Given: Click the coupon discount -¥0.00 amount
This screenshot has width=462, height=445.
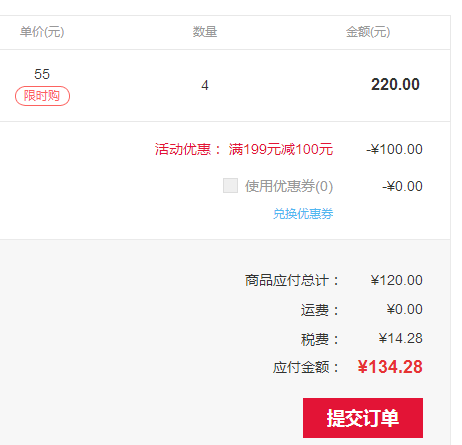Looking at the screenshot, I should (x=402, y=186).
